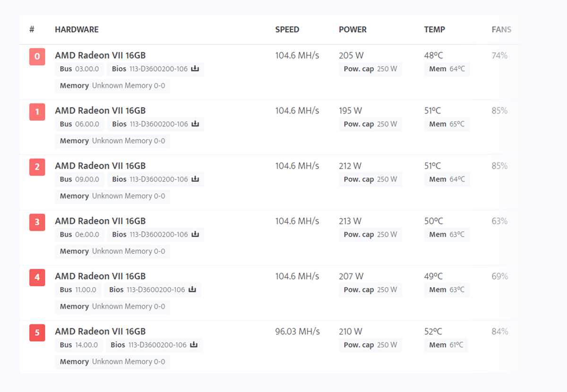Click Memory Unknown Memory 0-0 tag of GPU 2
Image resolution: width=567 pixels, height=392 pixels.
(112, 196)
